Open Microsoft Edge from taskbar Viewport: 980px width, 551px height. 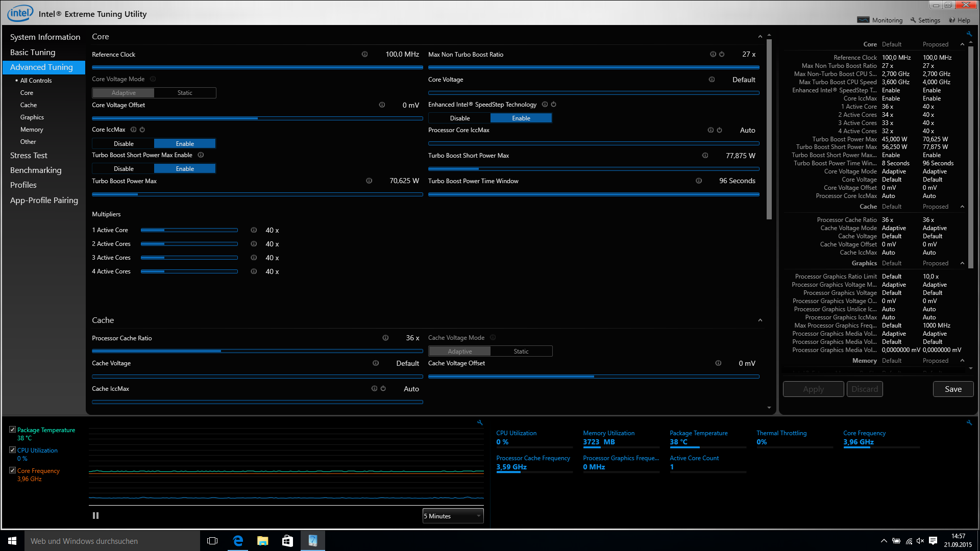(x=237, y=541)
